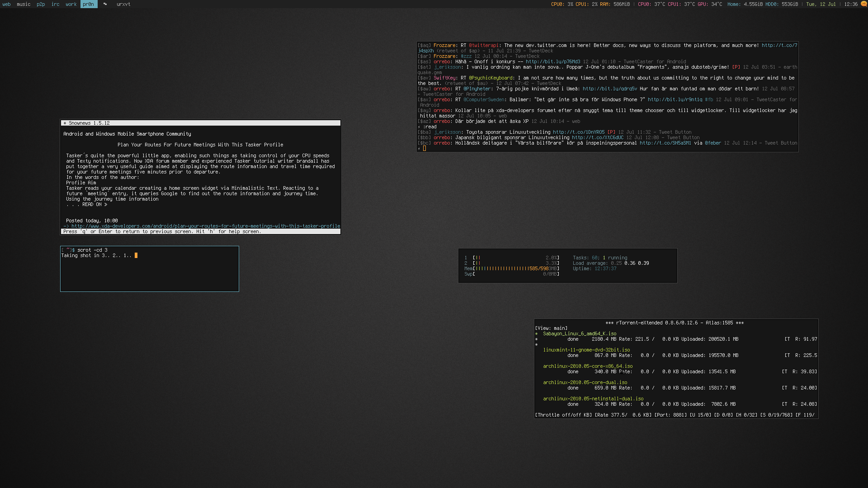868x488 pixels.
Task: Toggle visibility of Snownews article panel
Action: (64, 123)
